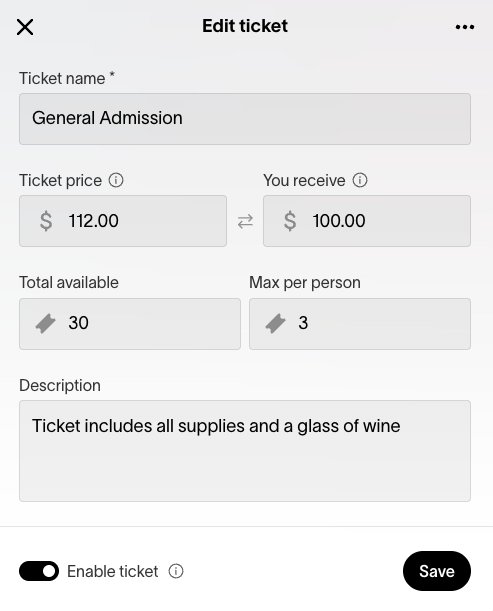Image resolution: width=493 pixels, height=611 pixels.
Task: Save the ticket changes
Action: pos(436,571)
